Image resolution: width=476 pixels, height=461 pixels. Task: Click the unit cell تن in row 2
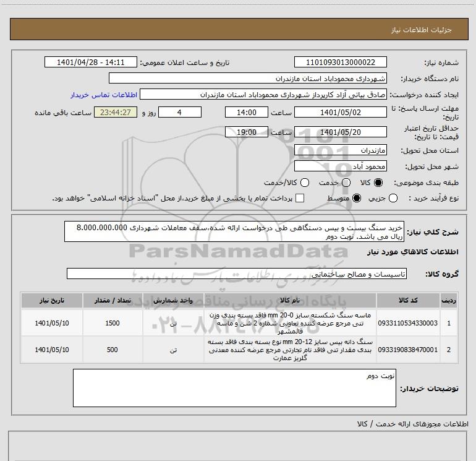point(173,350)
